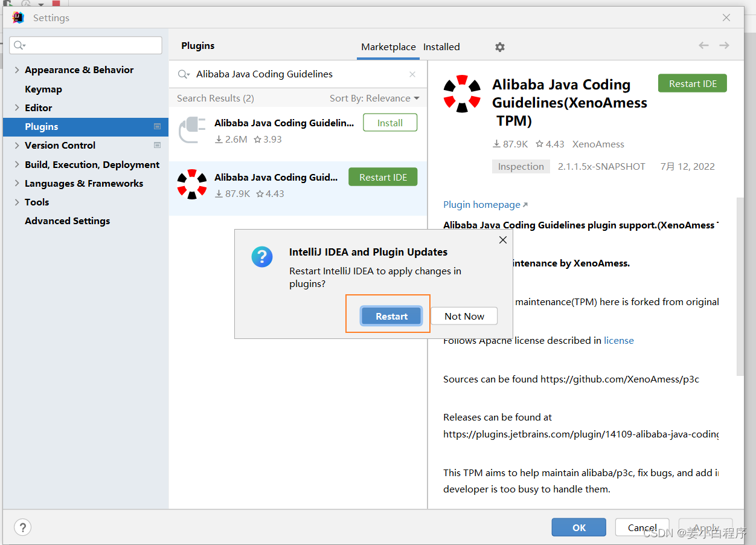
Task: Select Advanced Settings in settings tree
Action: coord(67,221)
